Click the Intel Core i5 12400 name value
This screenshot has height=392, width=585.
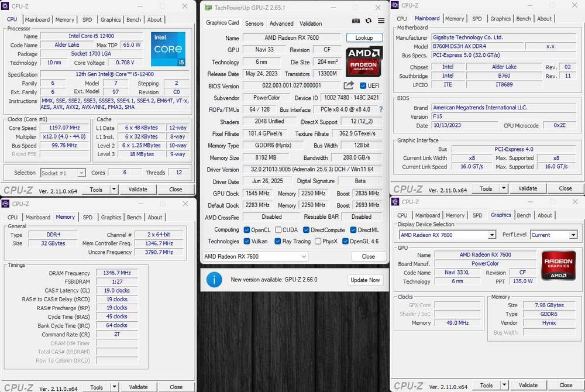click(91, 36)
